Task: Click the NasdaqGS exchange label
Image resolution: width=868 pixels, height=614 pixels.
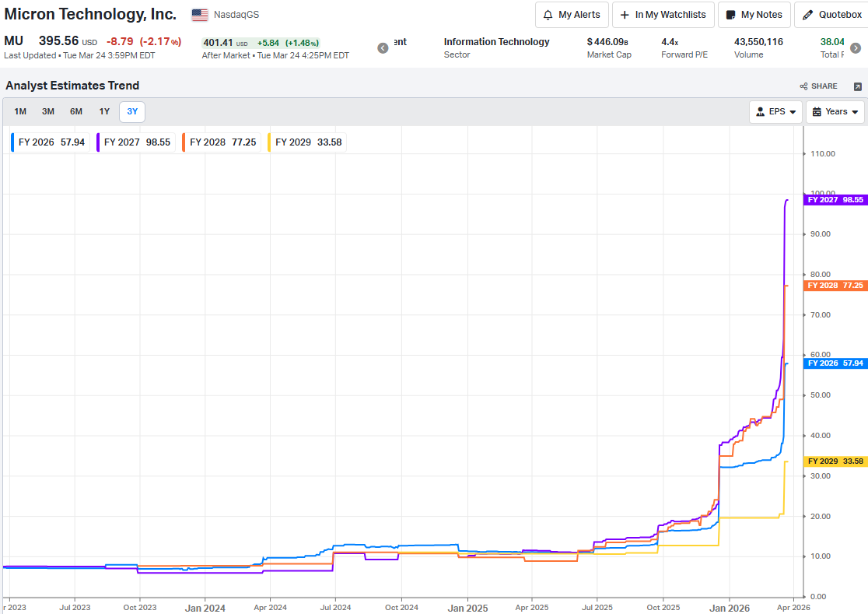Action: 236,15
